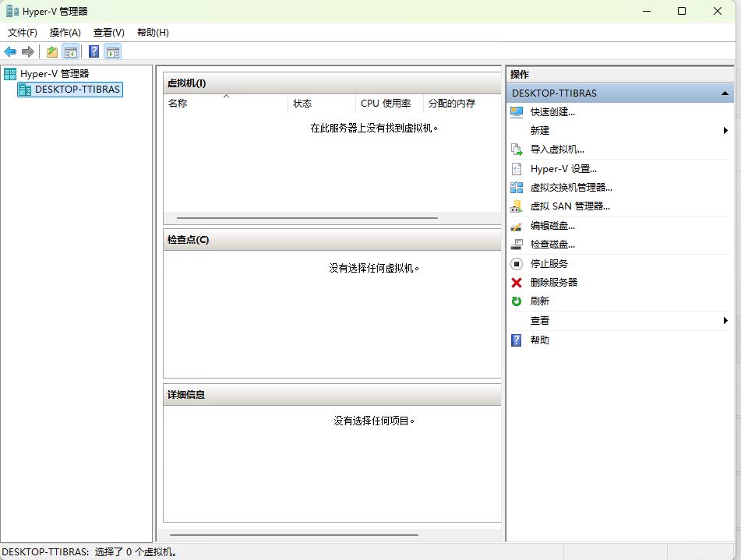Open 虚拟 SAN 管理器... action
The height and width of the screenshot is (560, 741).
tap(570, 206)
